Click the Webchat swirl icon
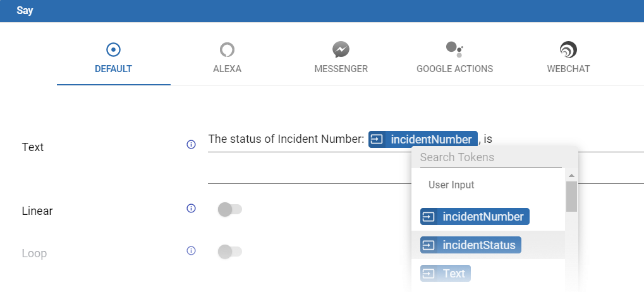Viewport: 644px width, 292px height. click(x=568, y=50)
